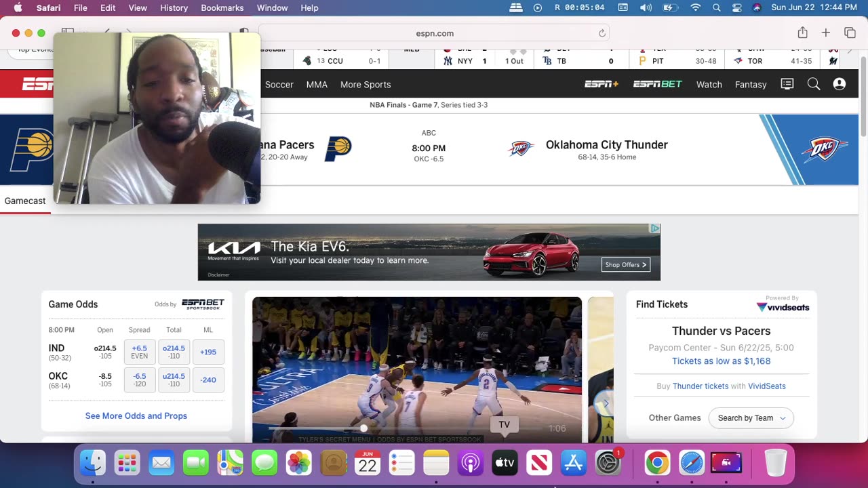Expand the More Sports menu

[366, 84]
